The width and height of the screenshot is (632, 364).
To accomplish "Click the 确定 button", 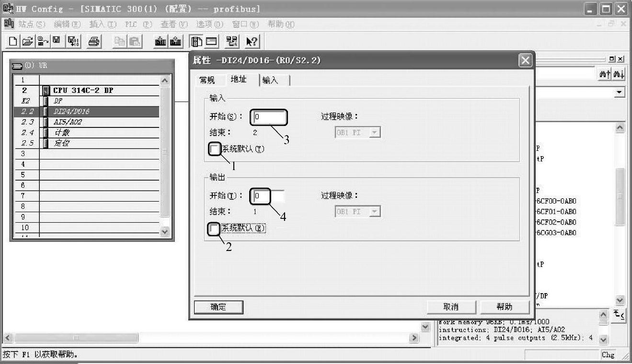I will (218, 307).
